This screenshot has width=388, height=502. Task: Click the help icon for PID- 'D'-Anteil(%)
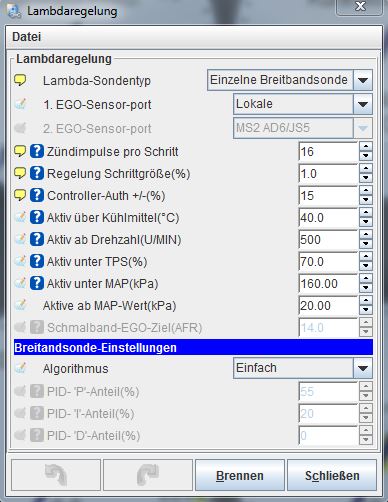point(37,435)
